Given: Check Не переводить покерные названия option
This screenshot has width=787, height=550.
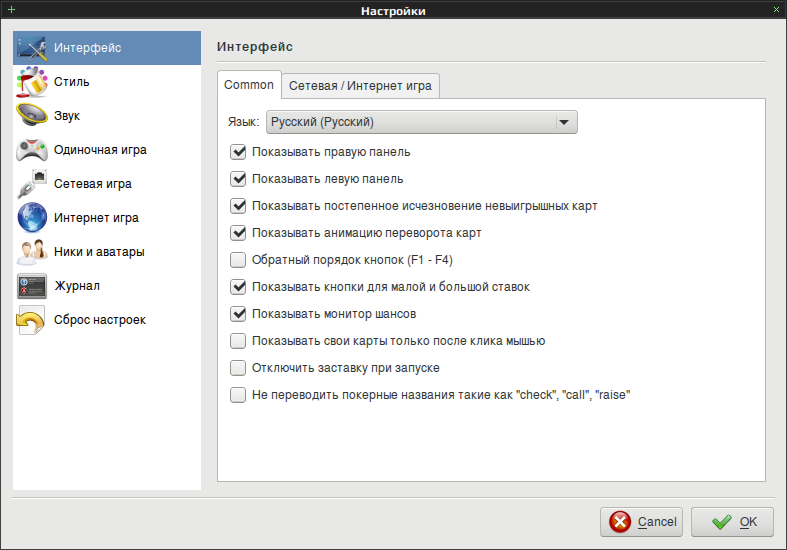Looking at the screenshot, I should (x=238, y=394).
